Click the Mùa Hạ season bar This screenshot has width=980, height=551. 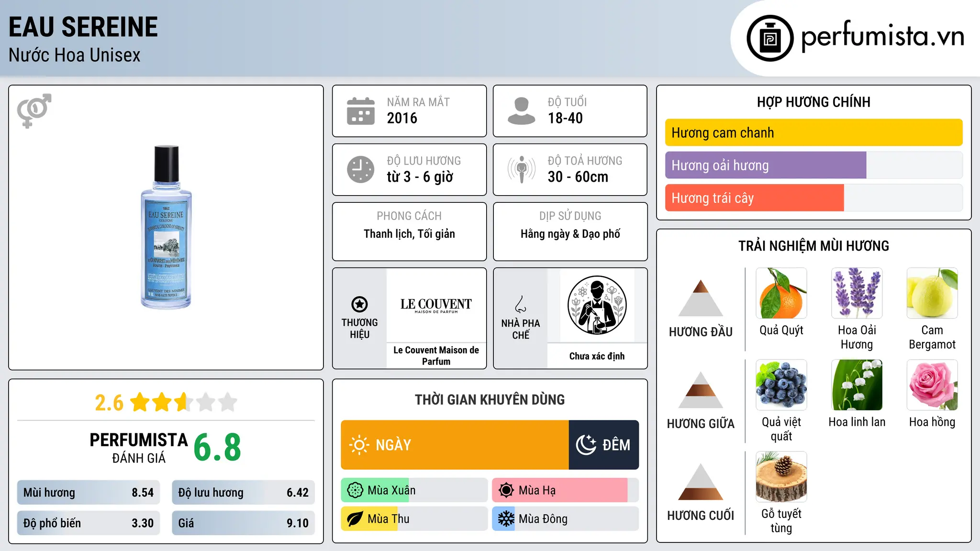(x=565, y=490)
